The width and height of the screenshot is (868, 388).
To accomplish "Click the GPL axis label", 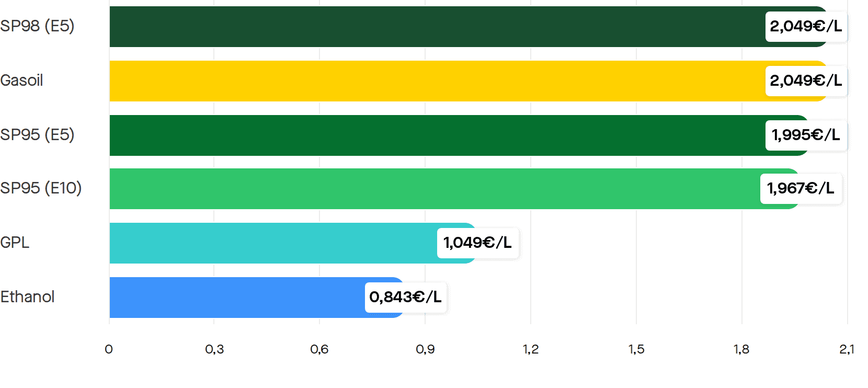I will [15, 242].
